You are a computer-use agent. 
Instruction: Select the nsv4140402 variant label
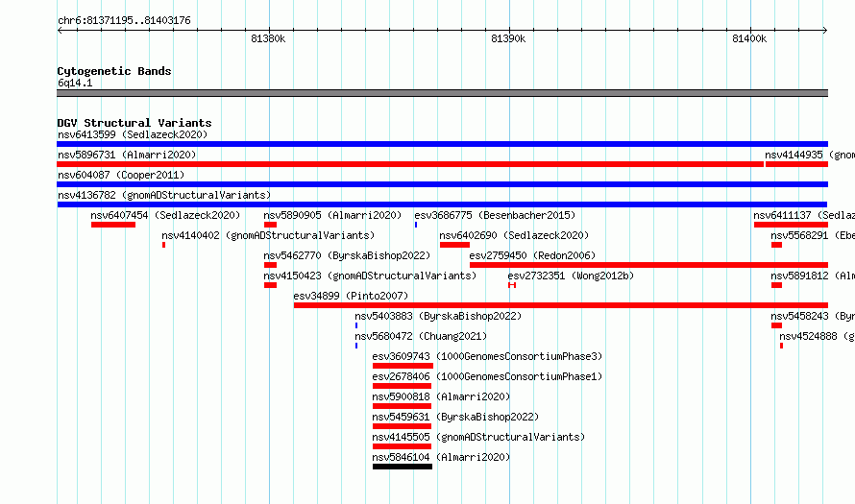pyautogui.click(x=268, y=235)
